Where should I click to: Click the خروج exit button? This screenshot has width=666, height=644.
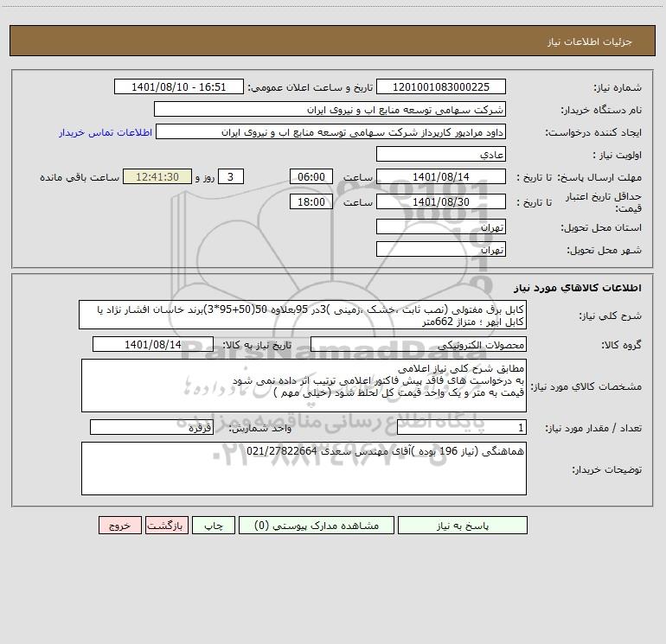119,526
